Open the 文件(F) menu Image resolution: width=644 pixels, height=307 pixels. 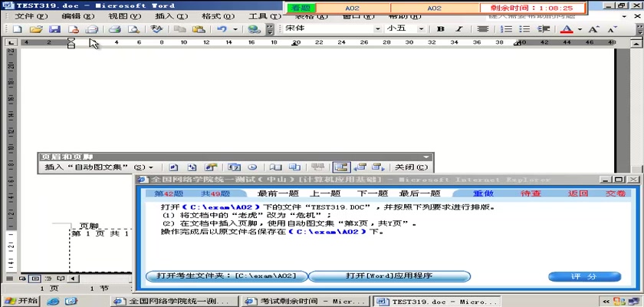coord(31,16)
